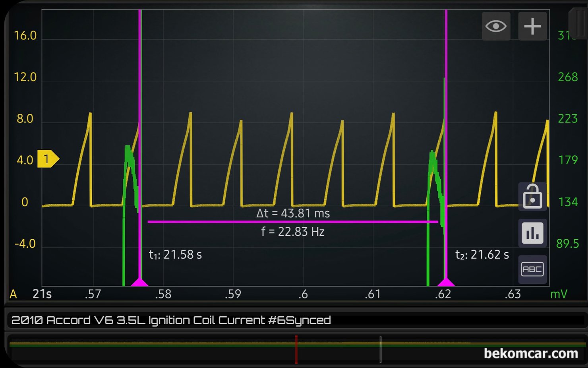Screen dimensions: 588x368
Task: Open the bar chart statistics icon
Action: pos(532,233)
